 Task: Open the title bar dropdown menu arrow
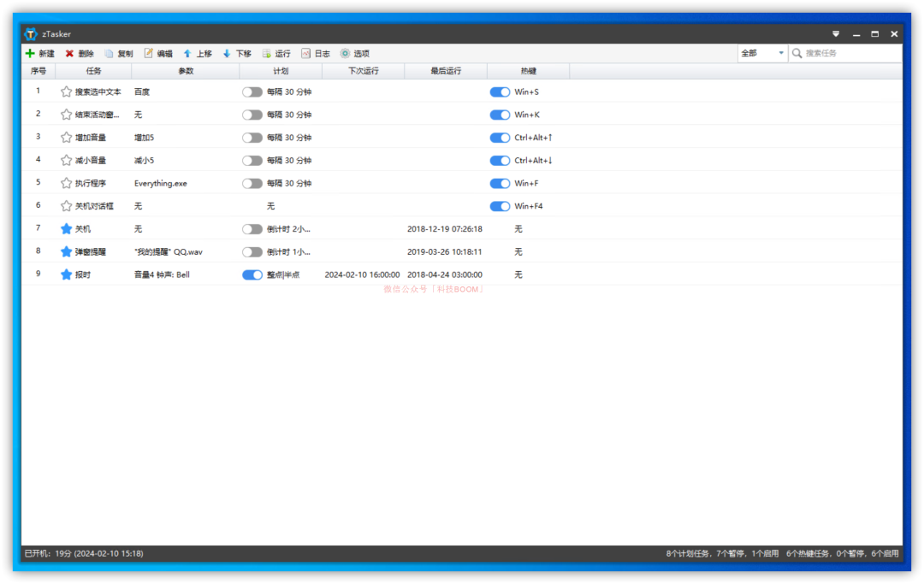836,34
